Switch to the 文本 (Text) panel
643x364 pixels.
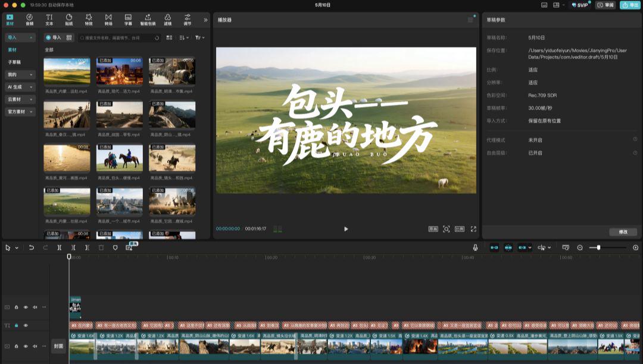pyautogui.click(x=49, y=20)
